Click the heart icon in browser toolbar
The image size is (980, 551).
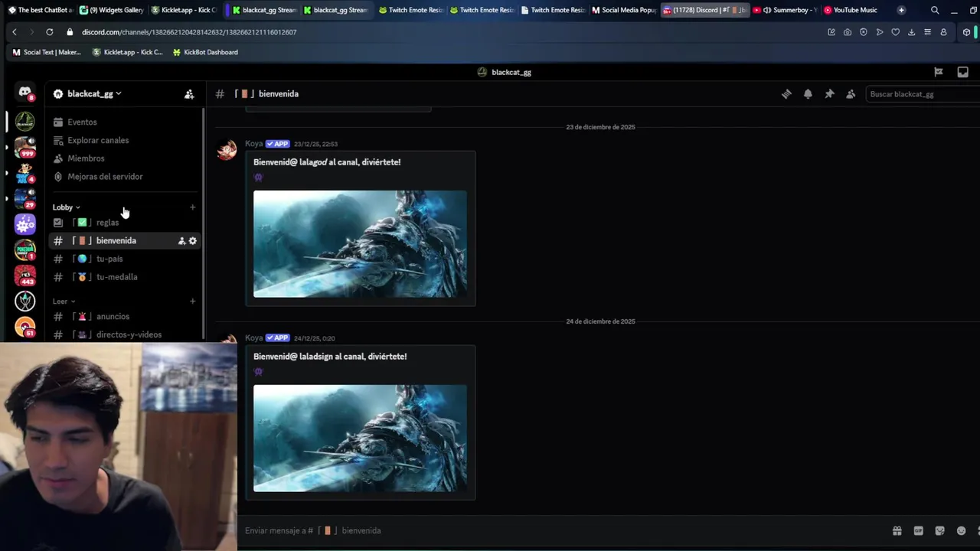point(895,32)
